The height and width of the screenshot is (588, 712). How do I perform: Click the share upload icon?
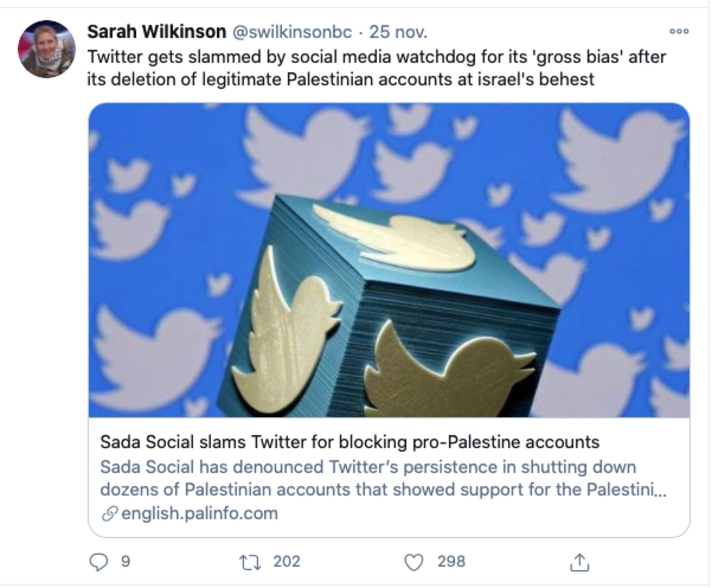(580, 562)
